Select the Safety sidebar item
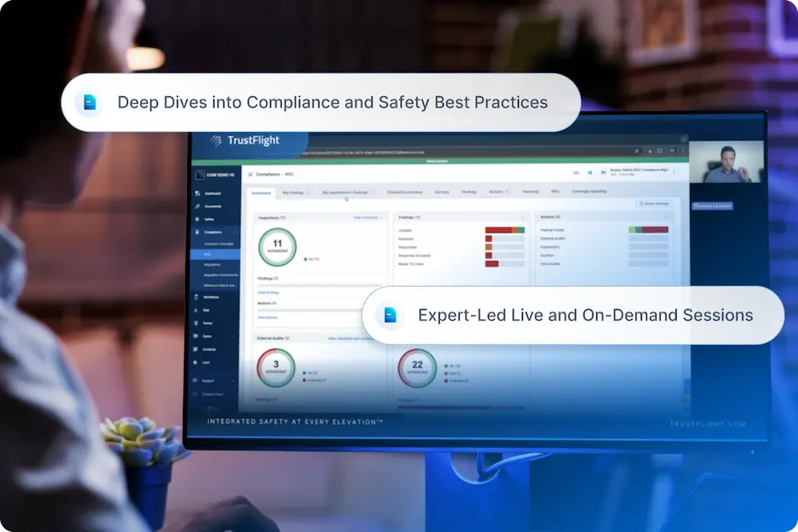This screenshot has width=798, height=532. (209, 219)
